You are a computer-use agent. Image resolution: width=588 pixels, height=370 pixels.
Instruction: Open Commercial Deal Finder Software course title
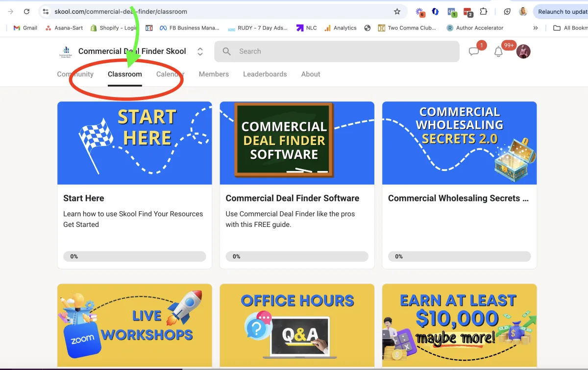click(293, 198)
